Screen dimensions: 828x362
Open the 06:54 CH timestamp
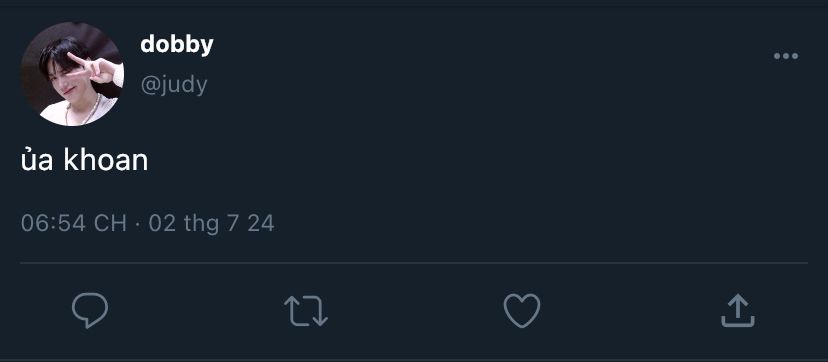click(x=74, y=223)
